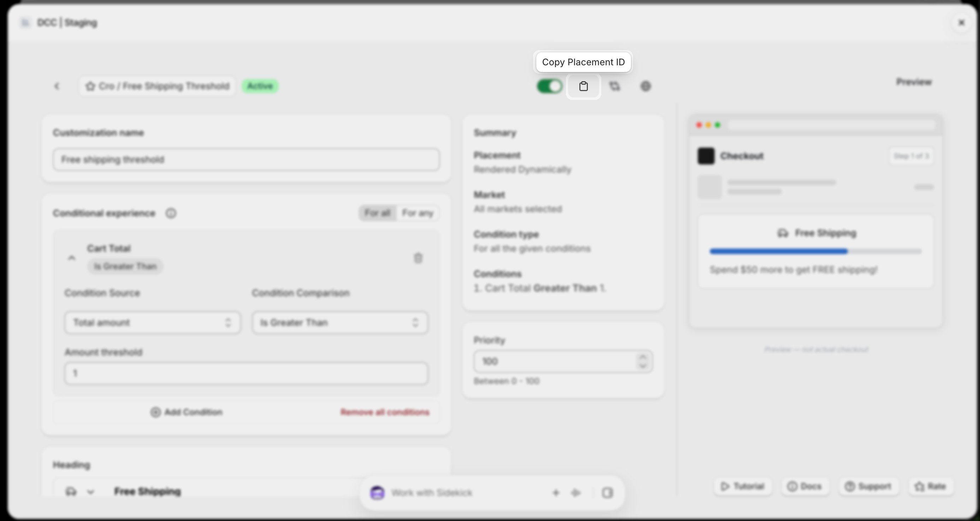Click the Copy Placement ID clipboard icon
This screenshot has width=980, height=521.
[x=583, y=86]
